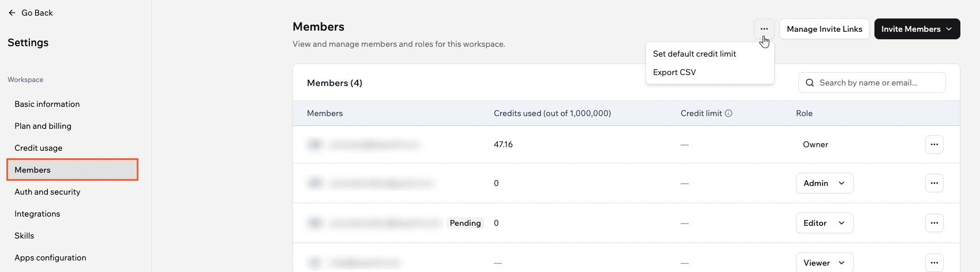Open the Admin role dropdown
This screenshot has width=980, height=272.
pos(824,183)
